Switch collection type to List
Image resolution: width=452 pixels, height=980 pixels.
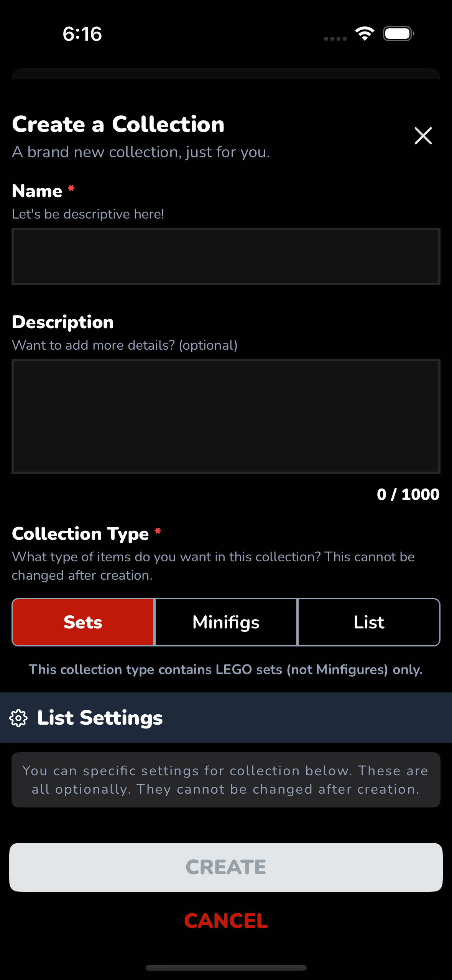(369, 622)
